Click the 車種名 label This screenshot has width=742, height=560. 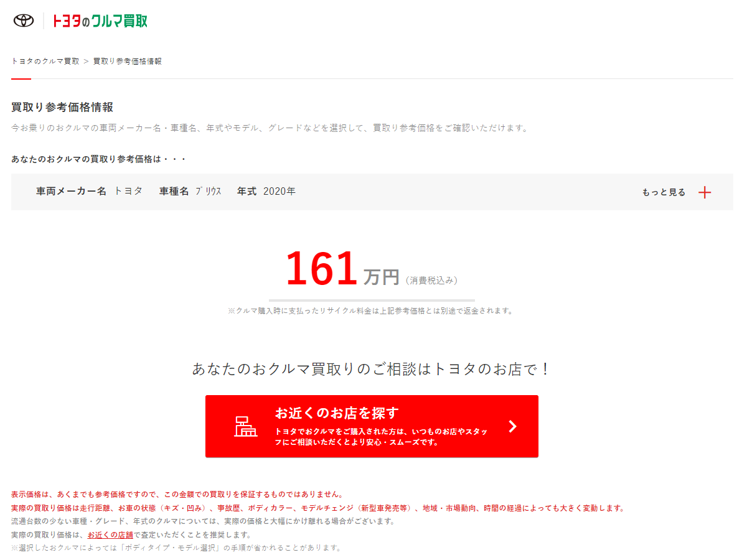point(174,191)
